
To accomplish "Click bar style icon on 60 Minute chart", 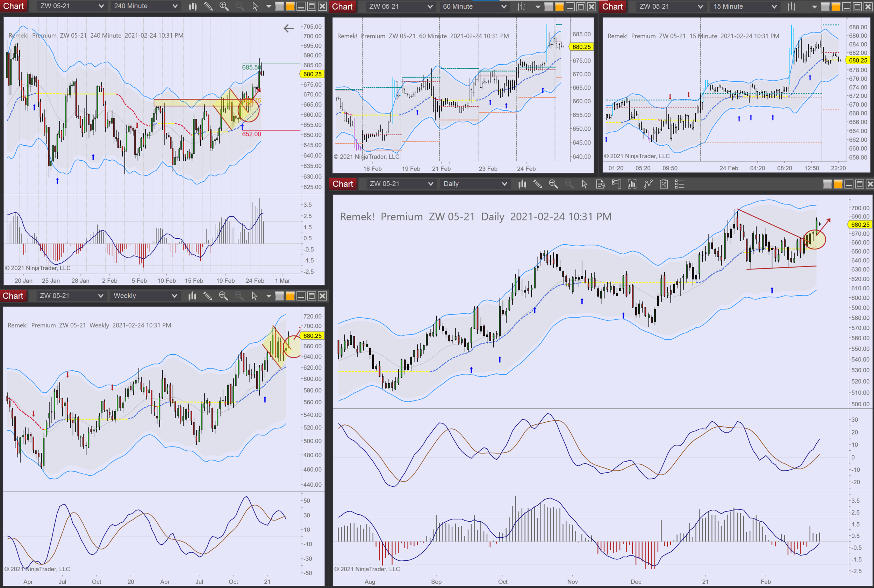I will coord(521,7).
